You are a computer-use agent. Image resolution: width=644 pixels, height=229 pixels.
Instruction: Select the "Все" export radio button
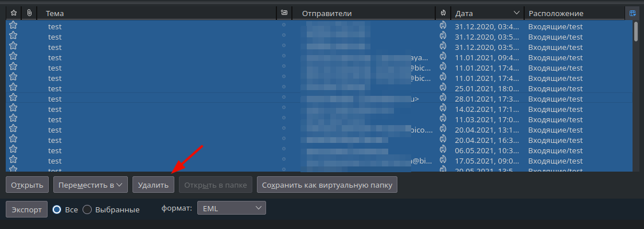coord(57,209)
